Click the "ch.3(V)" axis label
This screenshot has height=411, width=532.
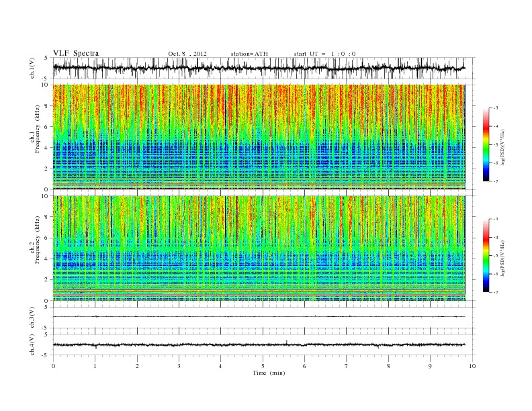(x=32, y=318)
